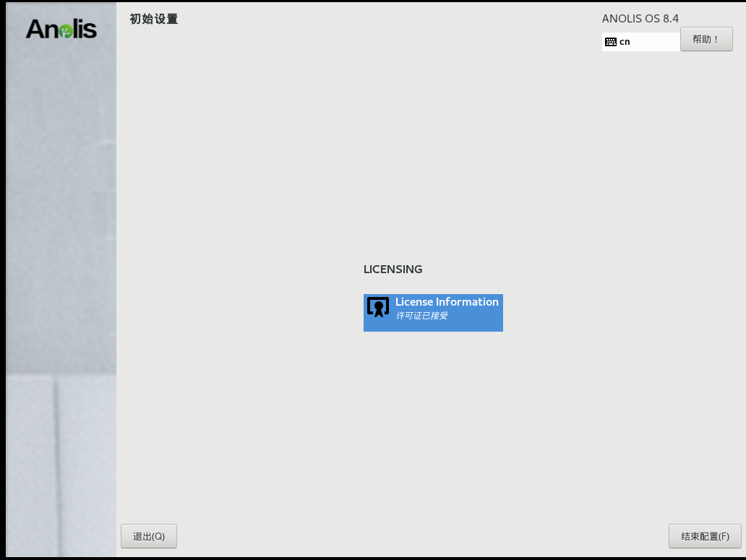
Task: Click the blank area of keyboard layout field
Action: (x=654, y=42)
